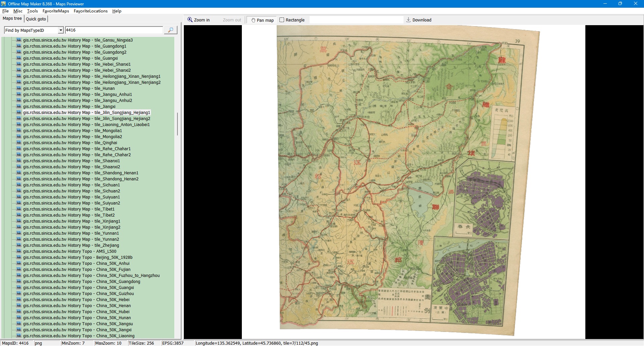Click the maps tree vertical scrollbar thumb
This screenshot has width=644, height=346.
coord(177,124)
